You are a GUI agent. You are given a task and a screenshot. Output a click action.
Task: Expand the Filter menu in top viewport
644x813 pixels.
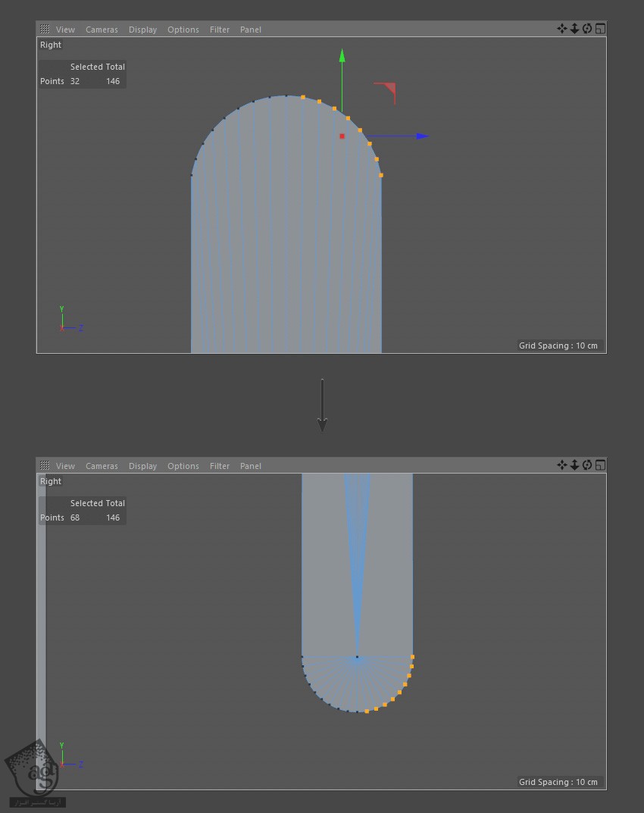[x=220, y=30]
